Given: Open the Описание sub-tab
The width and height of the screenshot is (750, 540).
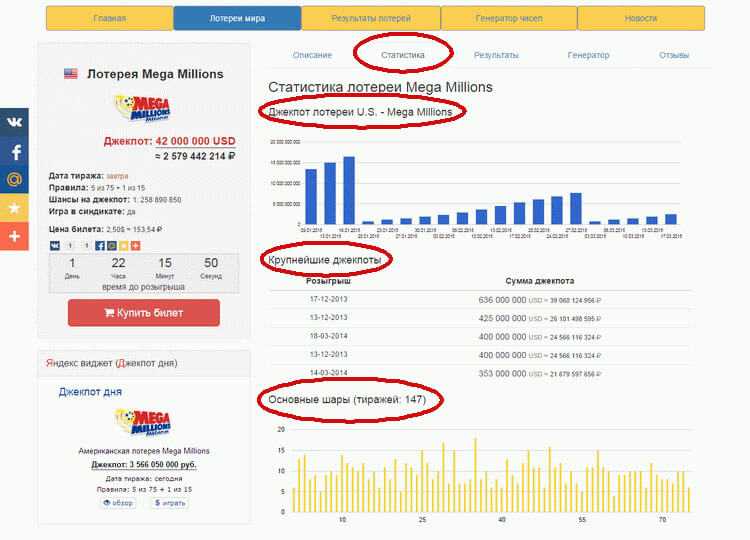Looking at the screenshot, I should pyautogui.click(x=312, y=55).
